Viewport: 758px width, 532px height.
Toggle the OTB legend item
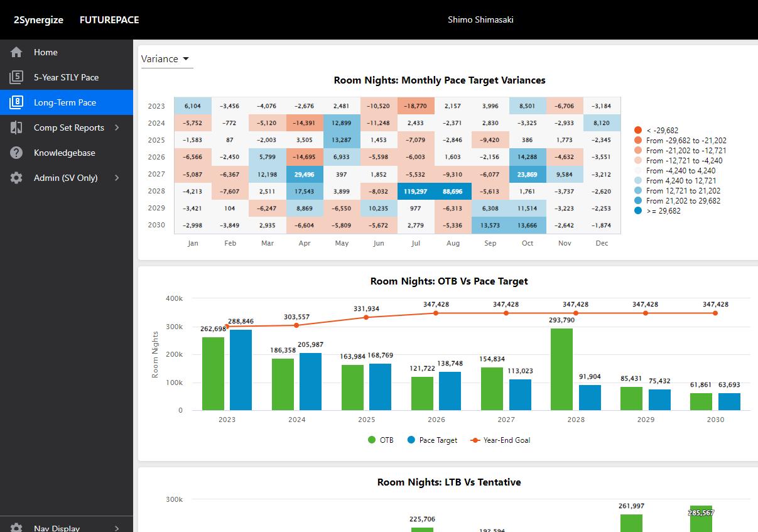[x=381, y=440]
